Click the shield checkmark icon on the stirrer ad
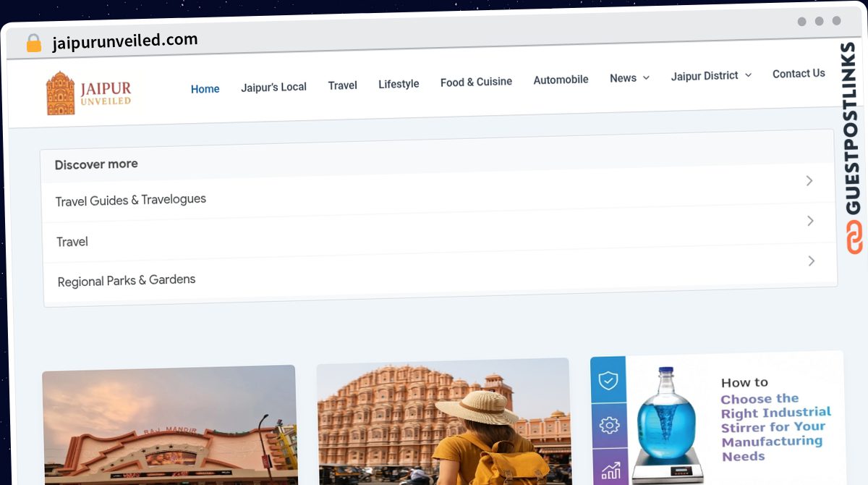This screenshot has height=485, width=868. [608, 380]
